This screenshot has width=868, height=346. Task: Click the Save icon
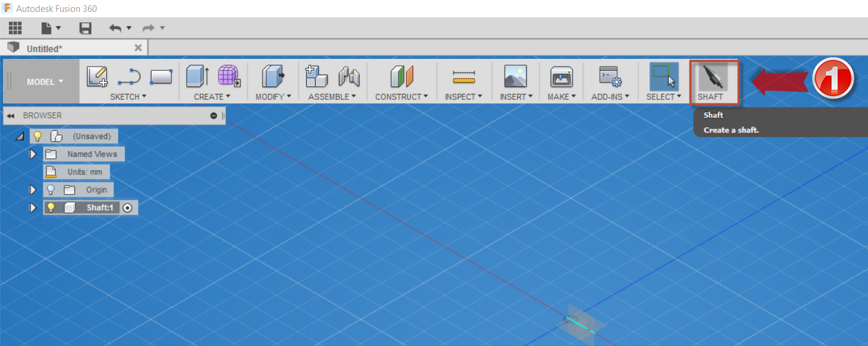pyautogui.click(x=85, y=28)
